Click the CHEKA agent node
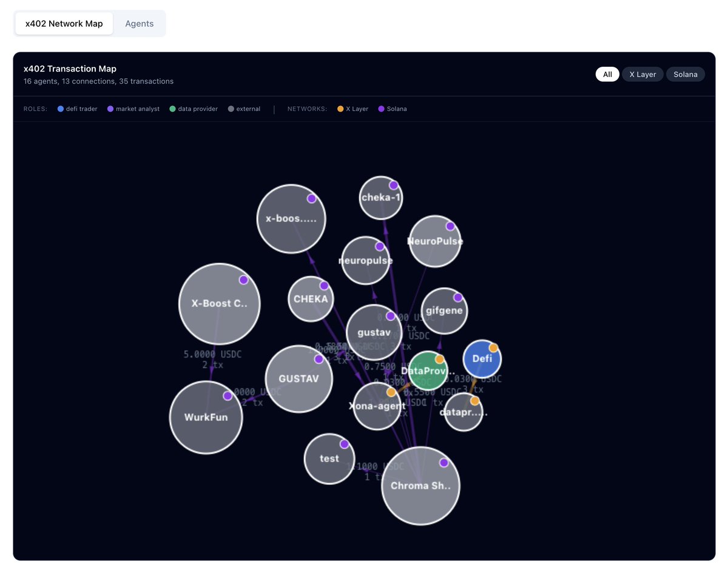Image resolution: width=728 pixels, height=573 pixels. point(311,299)
